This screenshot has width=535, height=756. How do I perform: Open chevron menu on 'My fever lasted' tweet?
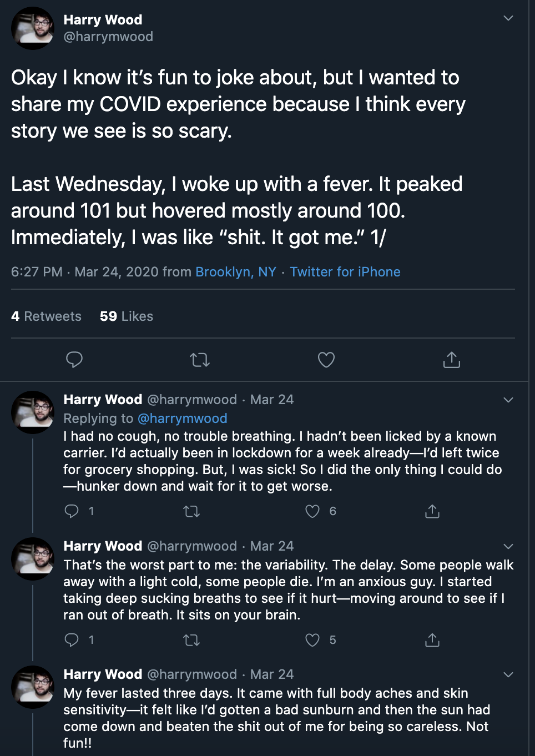(508, 674)
